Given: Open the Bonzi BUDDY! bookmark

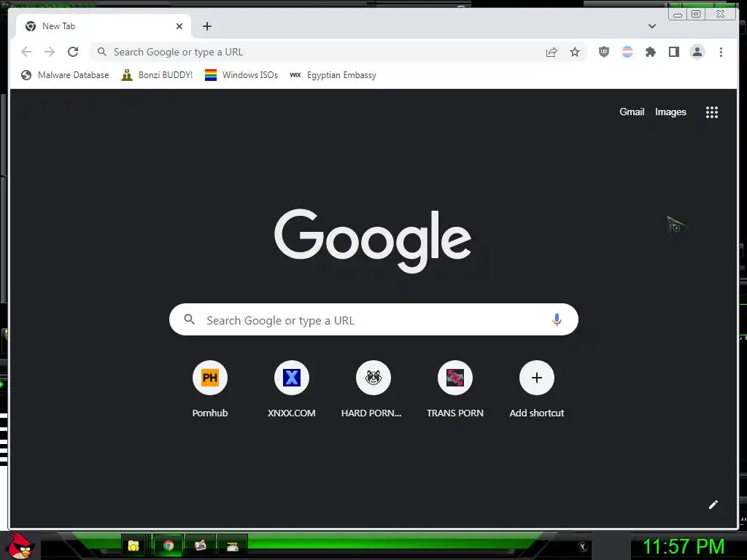Looking at the screenshot, I should pos(157,75).
